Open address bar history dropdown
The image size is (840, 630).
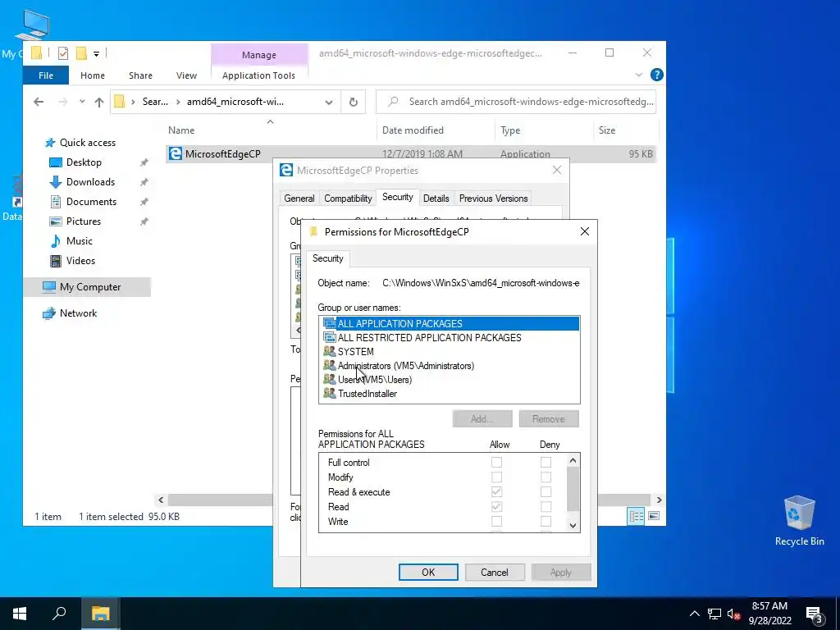(x=329, y=102)
